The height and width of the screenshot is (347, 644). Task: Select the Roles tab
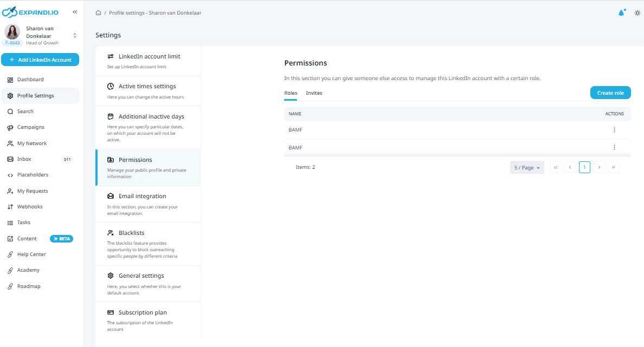click(290, 93)
